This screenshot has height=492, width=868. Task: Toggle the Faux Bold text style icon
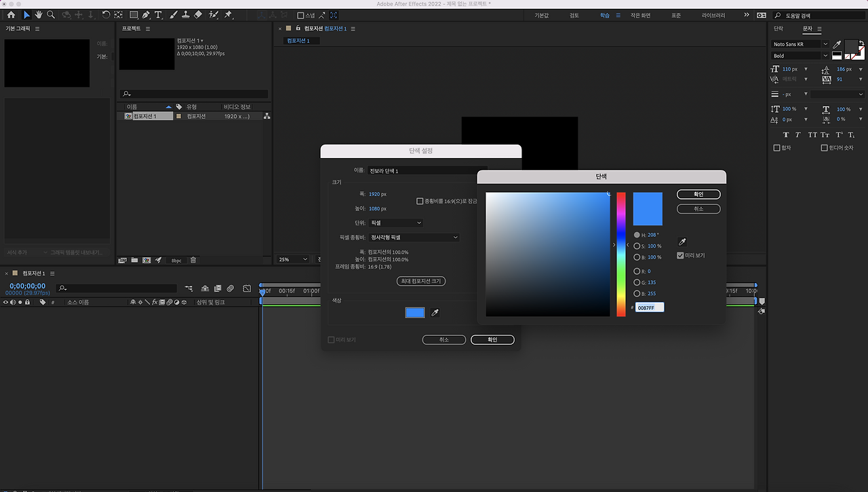click(786, 135)
